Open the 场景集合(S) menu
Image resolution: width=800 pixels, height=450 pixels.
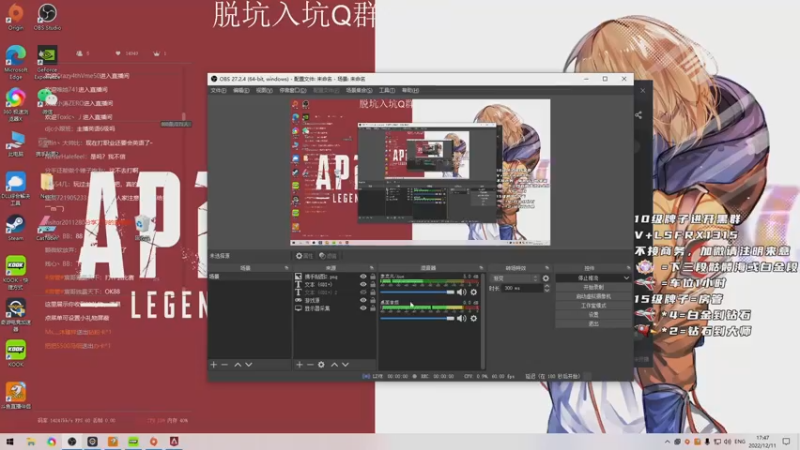pyautogui.click(x=359, y=90)
